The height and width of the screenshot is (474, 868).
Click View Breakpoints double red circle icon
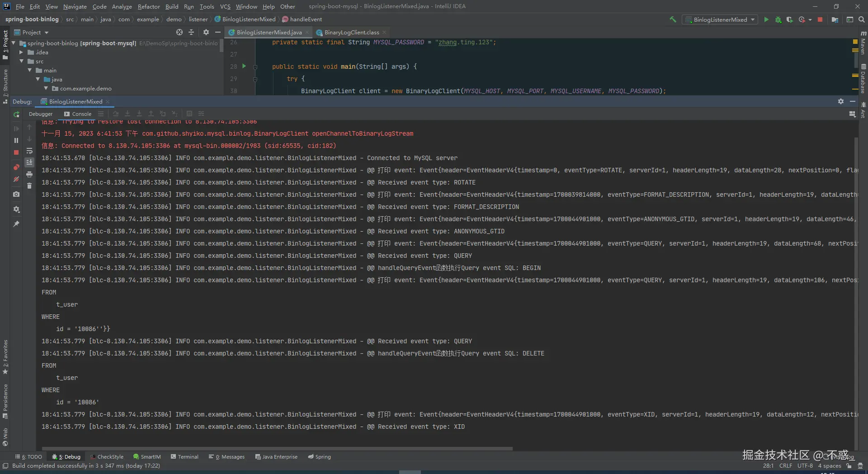coord(16,167)
